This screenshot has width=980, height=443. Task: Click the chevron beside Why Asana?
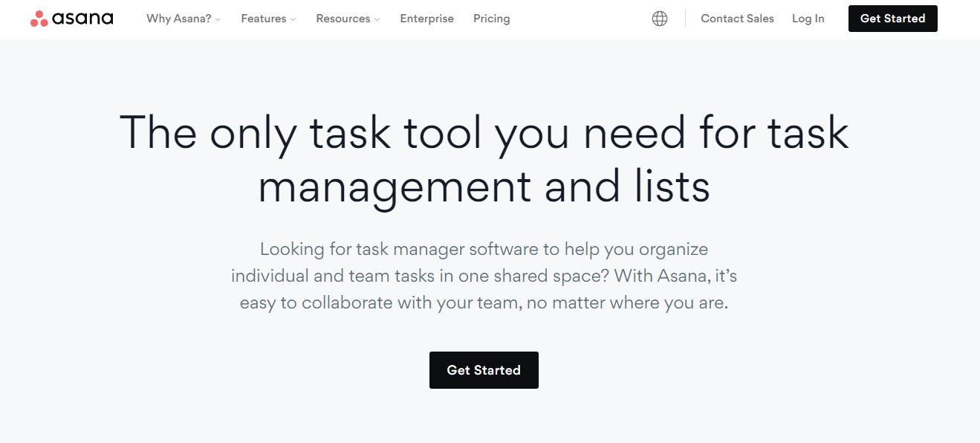[218, 20]
